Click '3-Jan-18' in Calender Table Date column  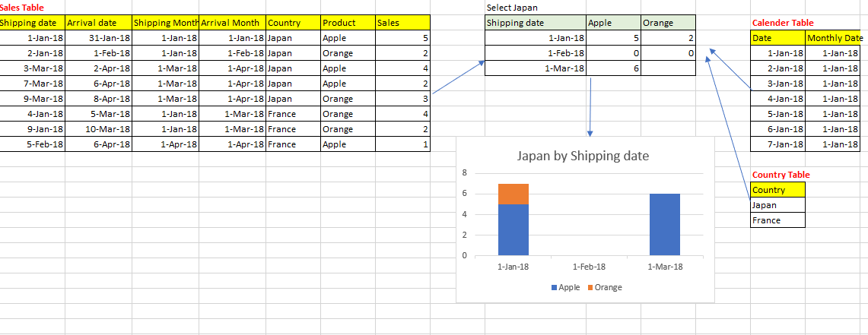coord(777,84)
